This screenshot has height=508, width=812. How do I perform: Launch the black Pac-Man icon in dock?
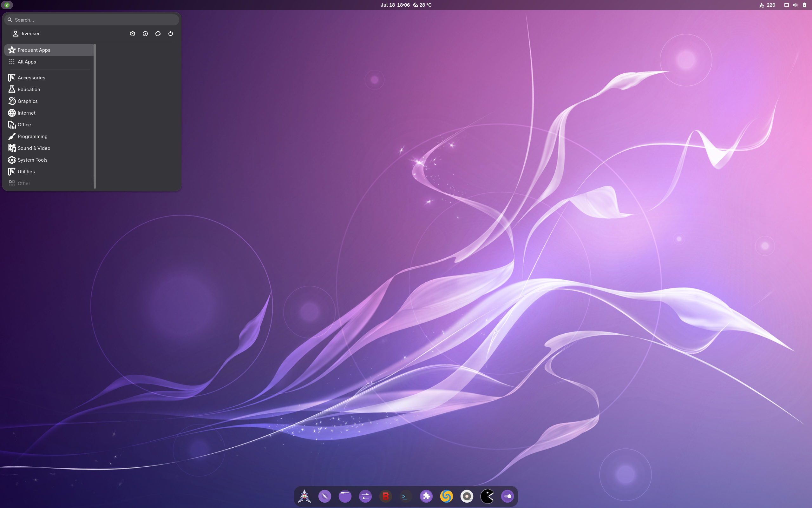(487, 496)
